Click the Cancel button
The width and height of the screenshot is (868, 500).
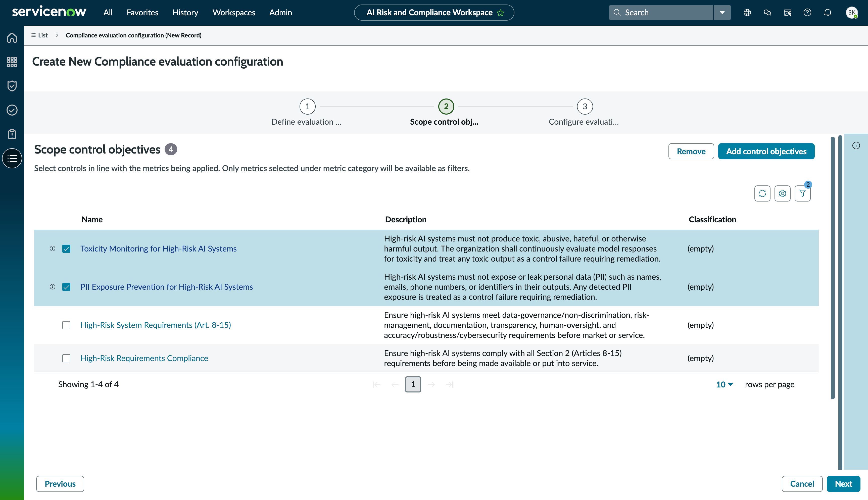click(x=802, y=483)
